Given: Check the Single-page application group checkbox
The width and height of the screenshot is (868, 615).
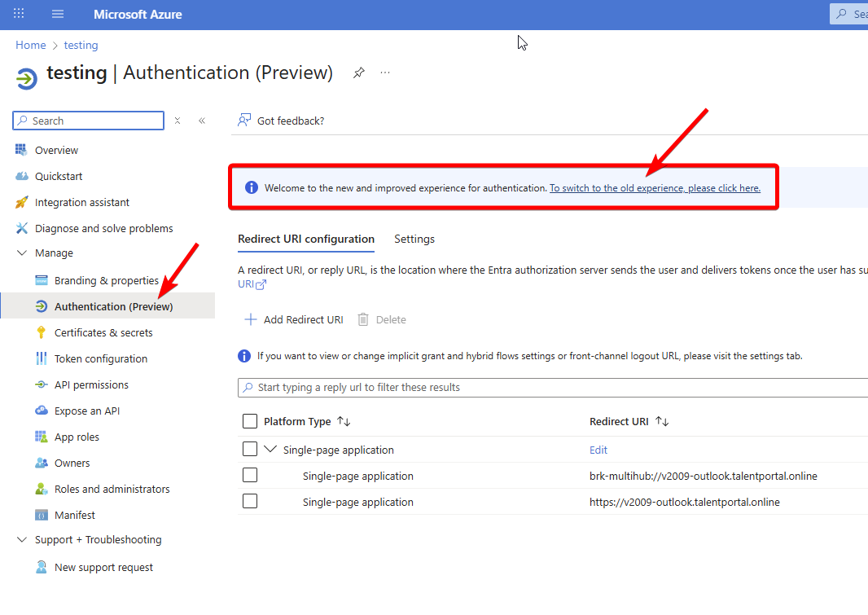Looking at the screenshot, I should 250,449.
